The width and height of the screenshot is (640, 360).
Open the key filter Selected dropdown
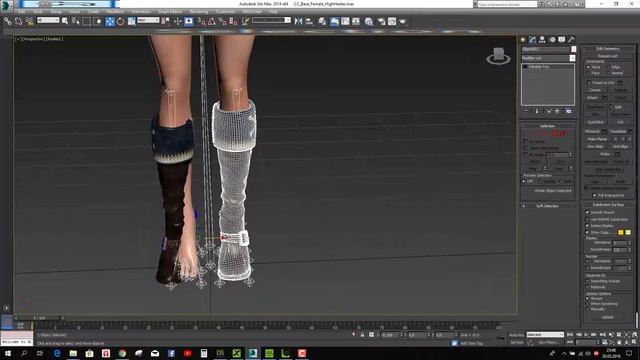click(545, 335)
